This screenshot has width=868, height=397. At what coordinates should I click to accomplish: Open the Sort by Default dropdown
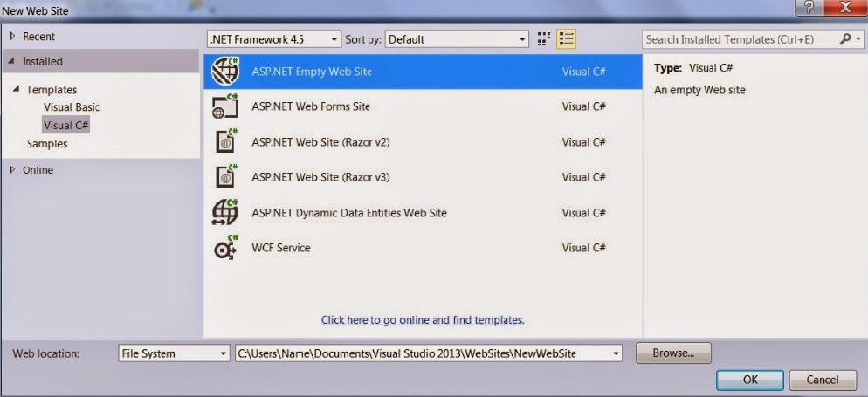pos(457,39)
